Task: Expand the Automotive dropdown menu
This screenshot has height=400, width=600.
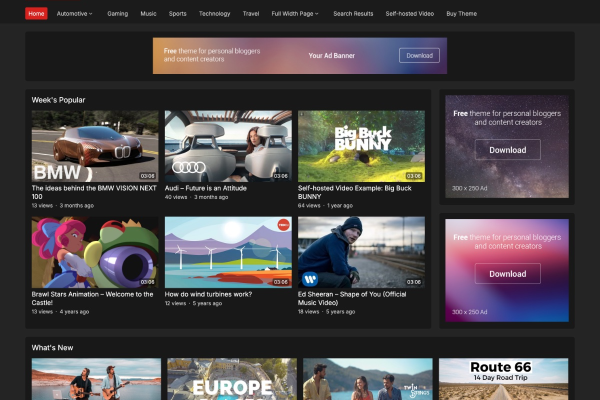Action: pos(74,13)
